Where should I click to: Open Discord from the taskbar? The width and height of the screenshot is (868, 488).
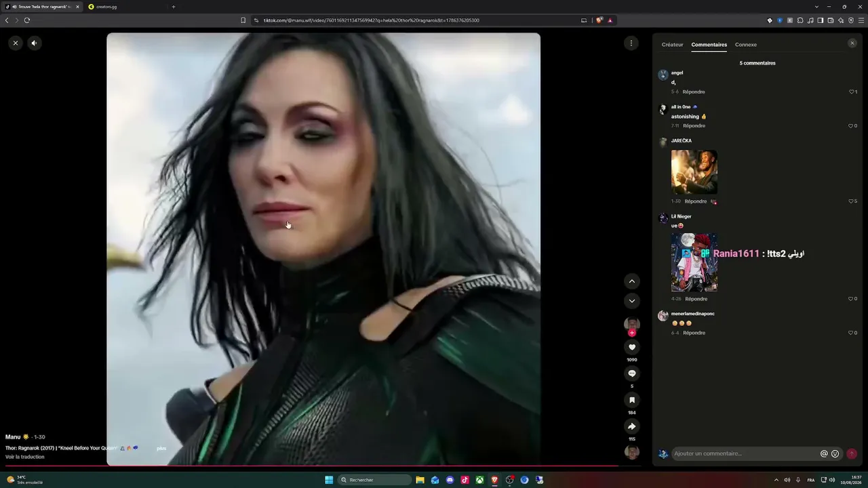click(x=450, y=480)
